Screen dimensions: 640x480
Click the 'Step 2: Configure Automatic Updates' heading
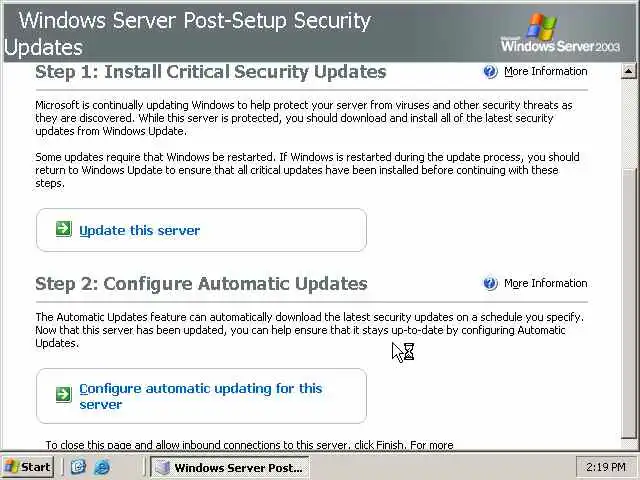[x=201, y=284]
